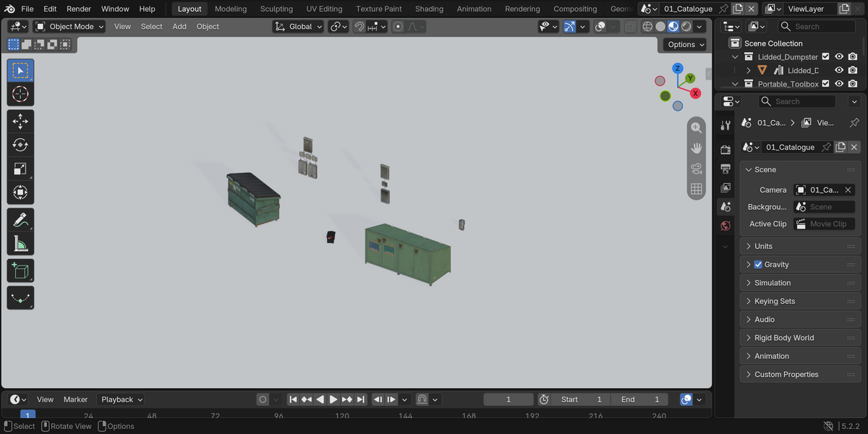The image size is (868, 434).
Task: Switch to rendered viewport shading
Action: (686, 26)
